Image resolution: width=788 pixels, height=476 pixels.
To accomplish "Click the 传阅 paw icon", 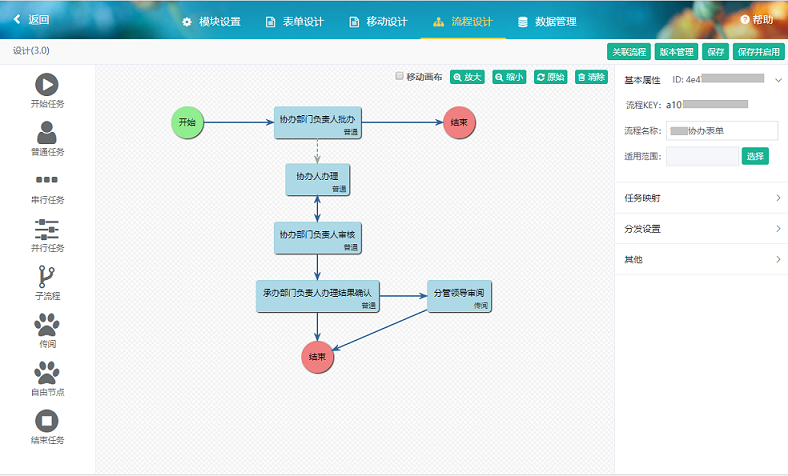I will (x=47, y=324).
